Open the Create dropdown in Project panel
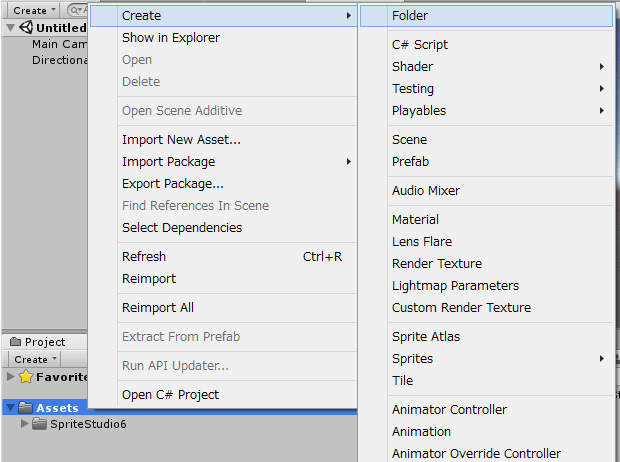The height and width of the screenshot is (462, 620). (x=35, y=359)
